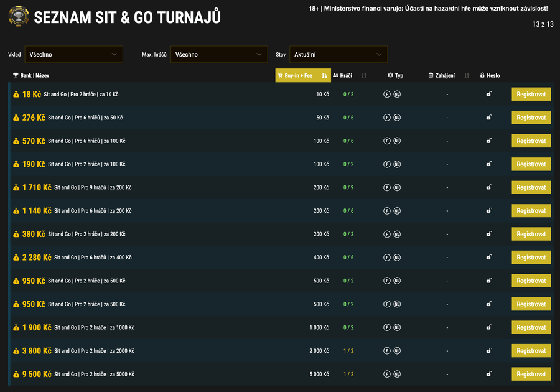Click the open padlock icon in the 2 280 Kč row
Screen dimensions: 560x392
(489, 257)
